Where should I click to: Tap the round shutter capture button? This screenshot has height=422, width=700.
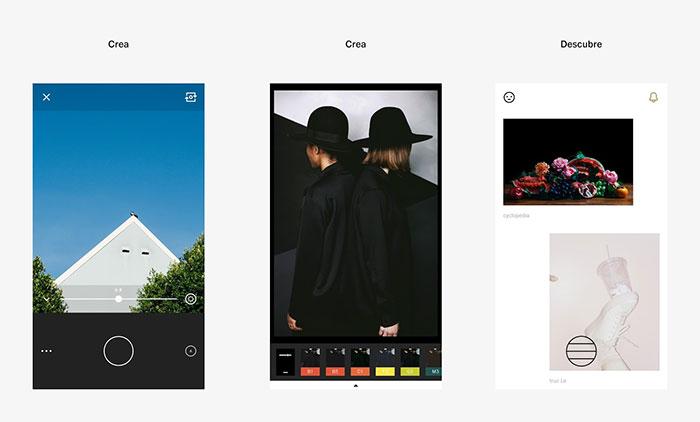coord(118,351)
